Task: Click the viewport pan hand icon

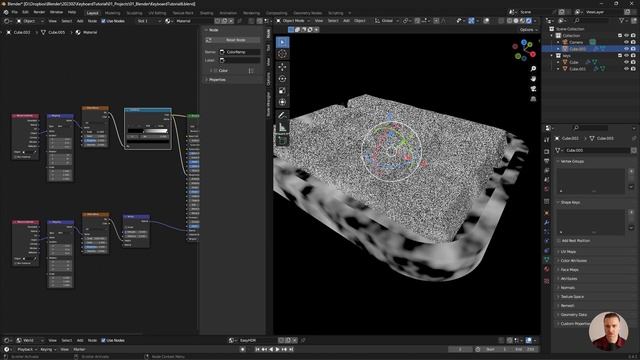Action: click(533, 78)
